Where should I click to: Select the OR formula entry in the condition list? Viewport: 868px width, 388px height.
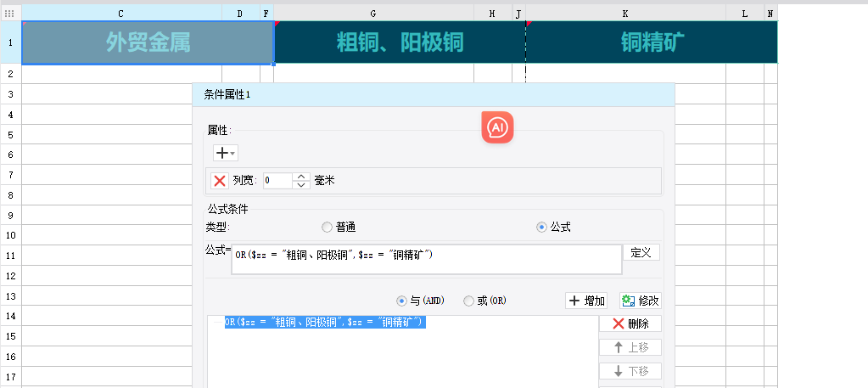(324, 323)
